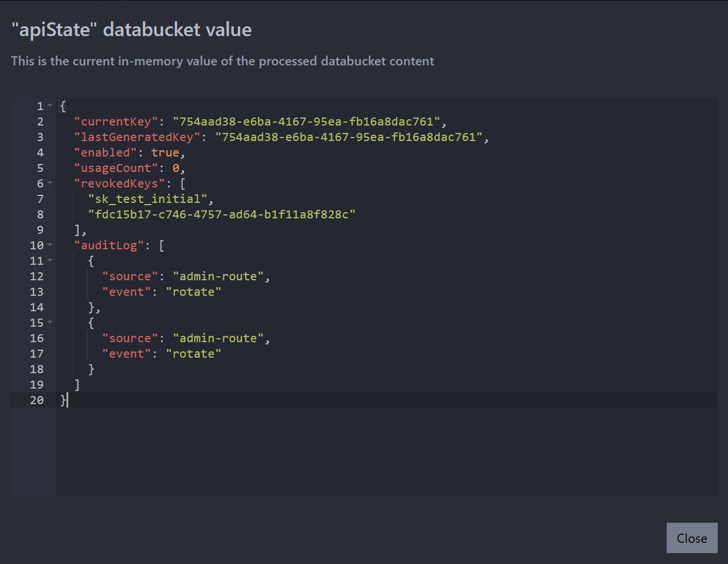Click the "sk_test_initial" string
Viewport: 728px width, 564px height.
pyautogui.click(x=148, y=199)
